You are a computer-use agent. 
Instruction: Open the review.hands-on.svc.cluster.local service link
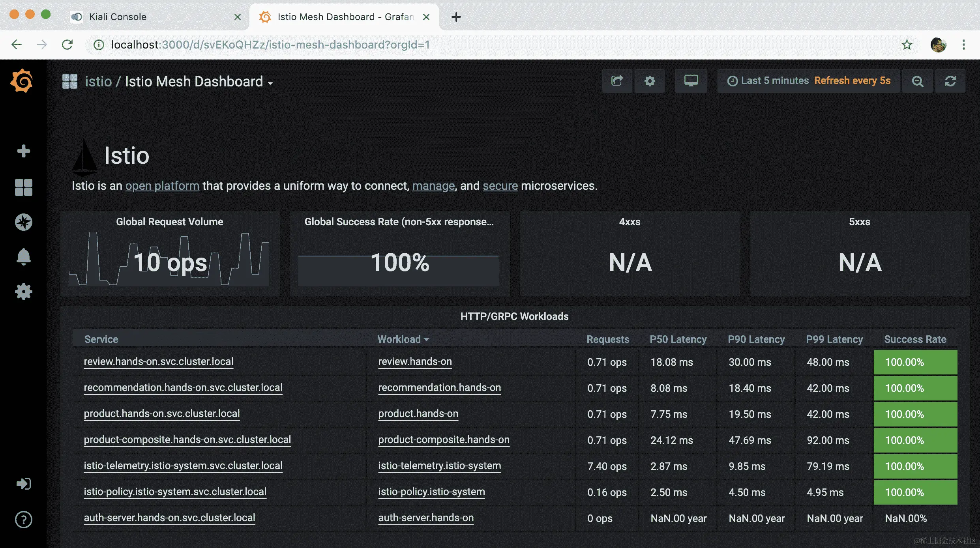pyautogui.click(x=158, y=361)
